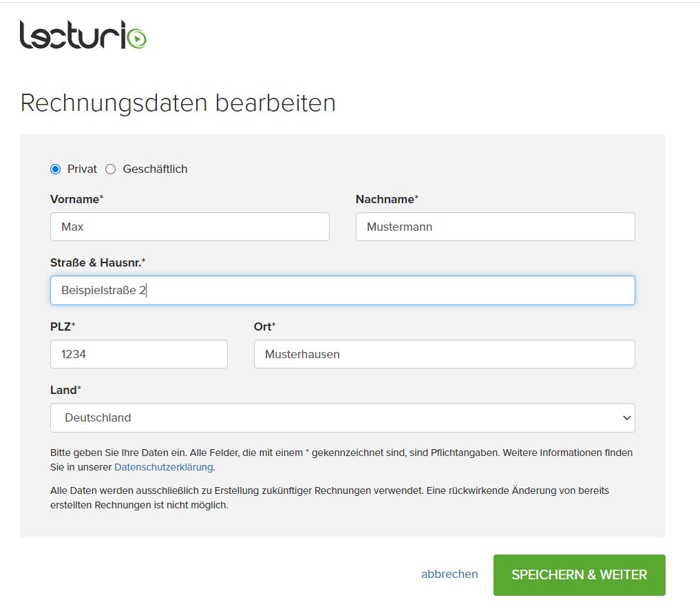700x611 pixels.
Task: Open the Land dropdown
Action: coord(342,417)
